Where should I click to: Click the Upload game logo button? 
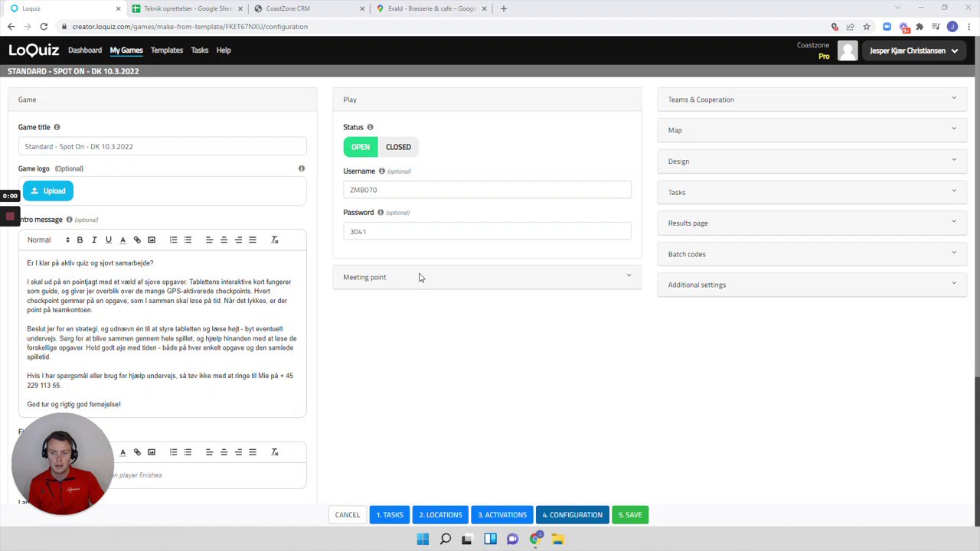[x=48, y=191]
